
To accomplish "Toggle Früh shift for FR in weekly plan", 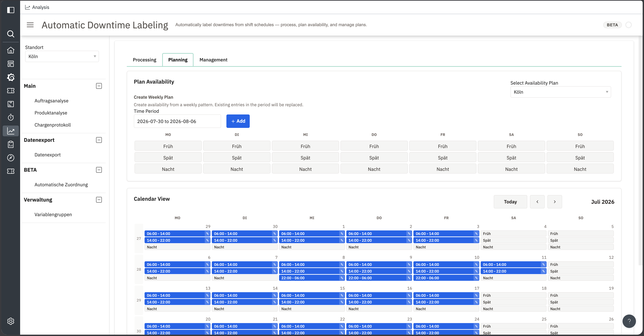I will coord(443,146).
